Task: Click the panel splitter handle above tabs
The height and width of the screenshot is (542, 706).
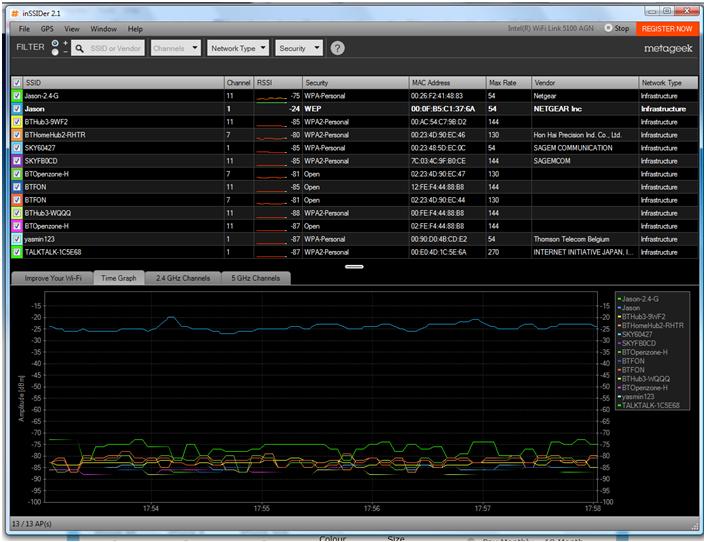Action: 354,267
